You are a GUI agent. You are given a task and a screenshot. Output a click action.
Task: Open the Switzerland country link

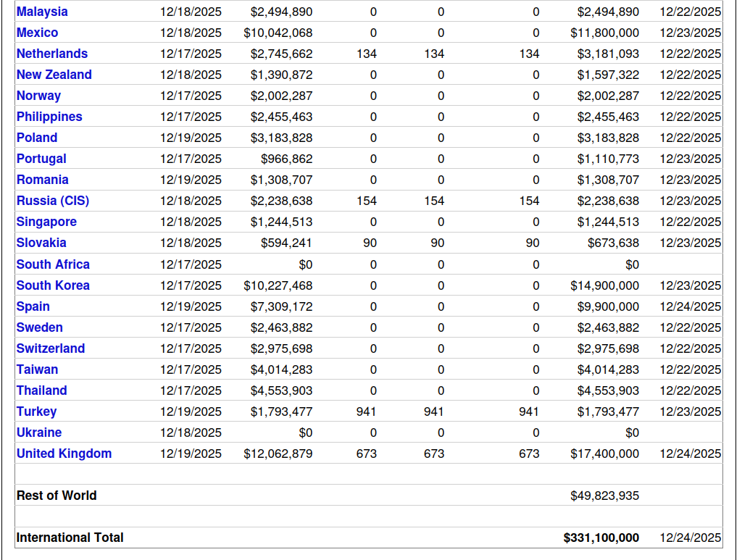pyautogui.click(x=51, y=348)
